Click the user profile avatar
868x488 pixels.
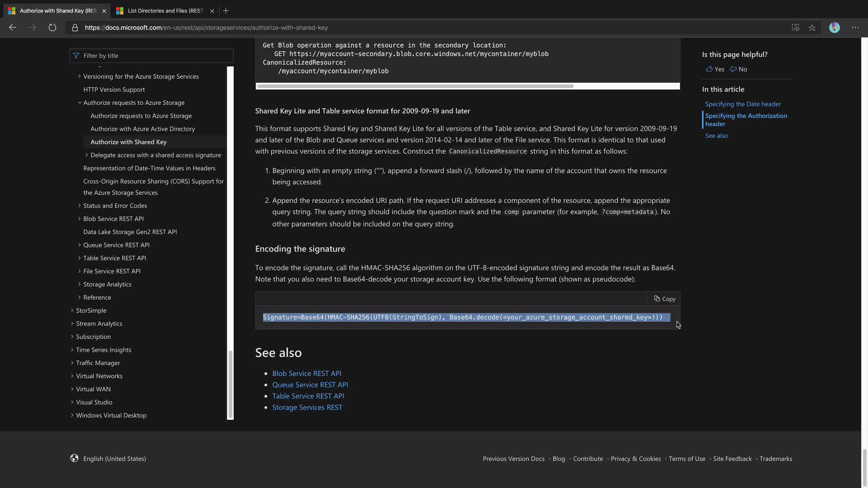[x=834, y=28]
